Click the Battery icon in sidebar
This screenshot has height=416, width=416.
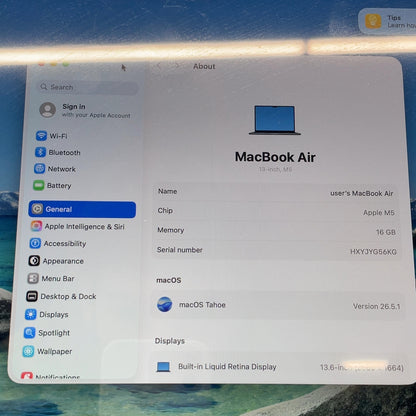click(x=38, y=185)
